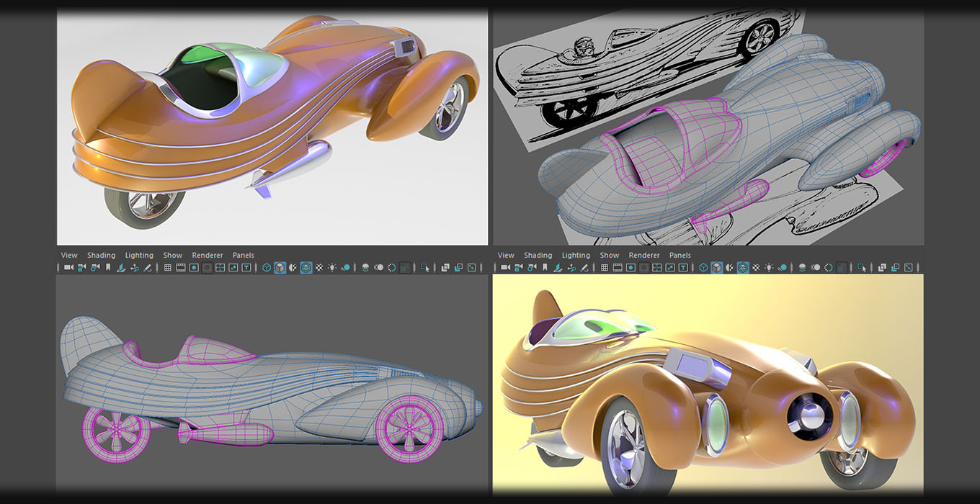Open Grease Pencil tool in left panel toolbar

tap(148, 267)
